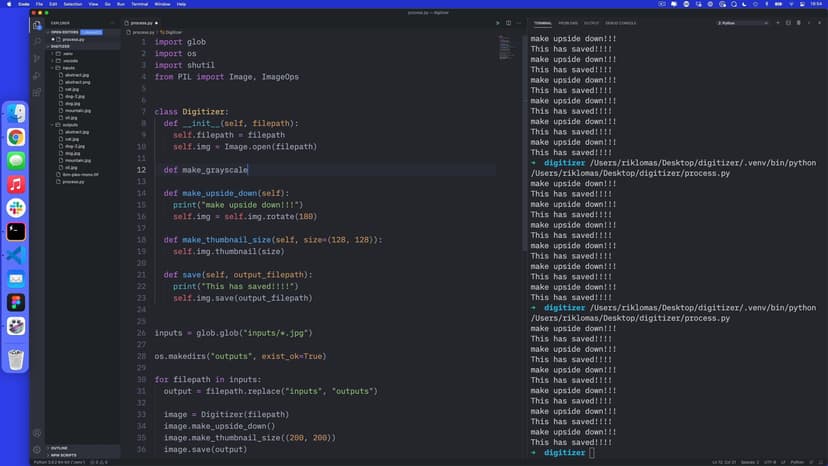
Task: Click the Split Editor icon
Action: pyautogui.click(x=509, y=22)
